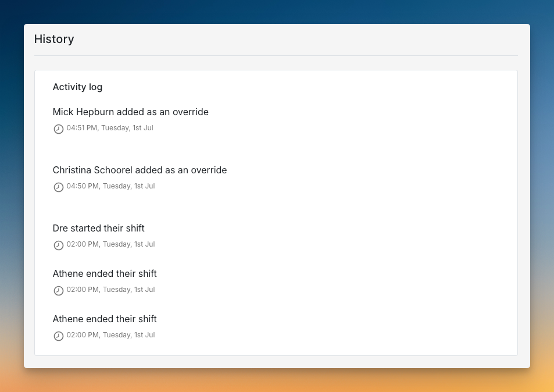The height and width of the screenshot is (392, 554).
Task: Click the clock icon on the last Athene entry
Action: tap(58, 336)
